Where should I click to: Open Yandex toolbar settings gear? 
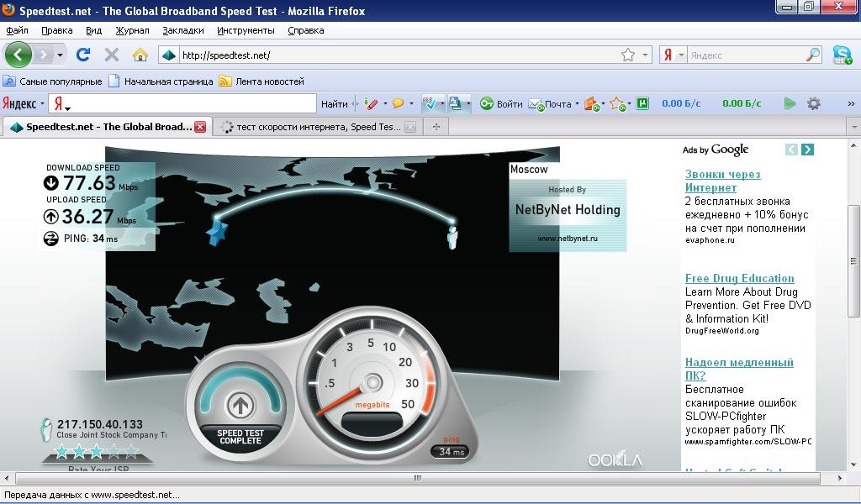813,104
